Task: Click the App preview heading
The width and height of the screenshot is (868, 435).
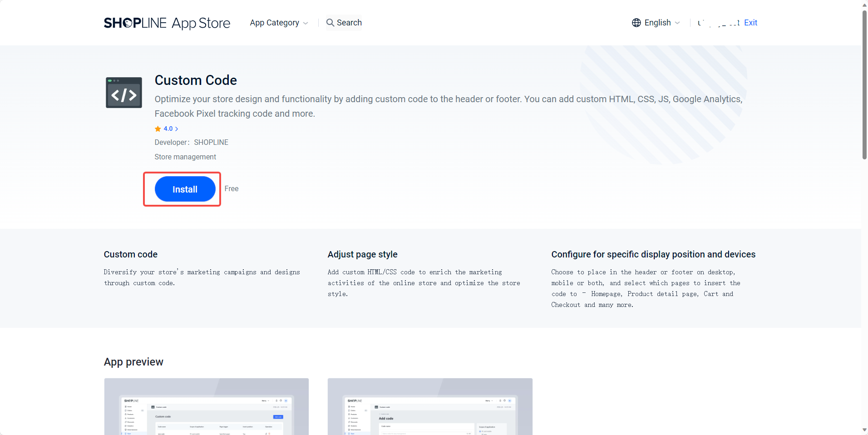Action: (x=133, y=362)
